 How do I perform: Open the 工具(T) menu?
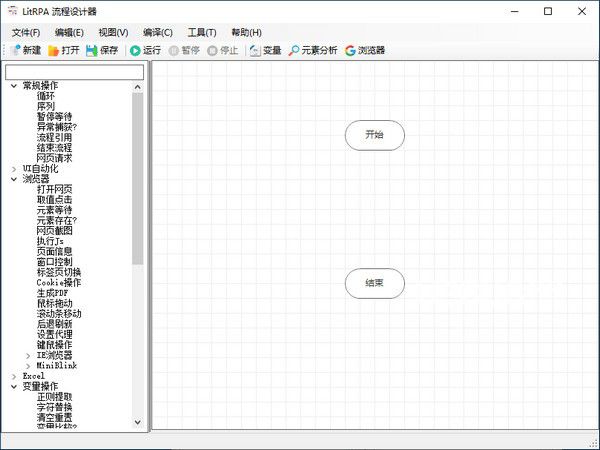[202, 33]
